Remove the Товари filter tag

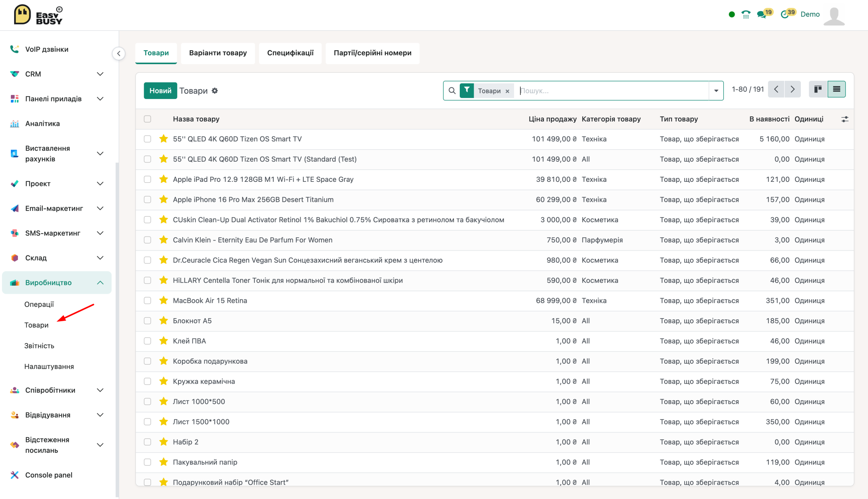point(507,91)
